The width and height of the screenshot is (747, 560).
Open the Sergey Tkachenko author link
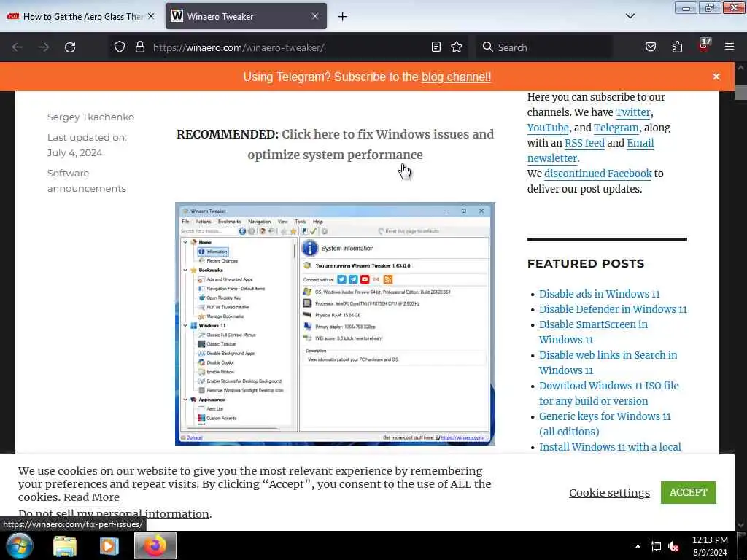90,117
